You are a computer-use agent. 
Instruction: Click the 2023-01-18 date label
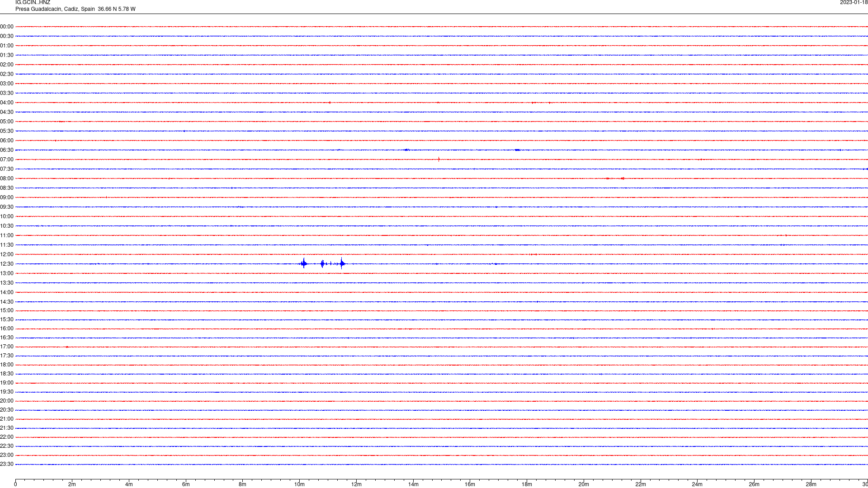854,3
